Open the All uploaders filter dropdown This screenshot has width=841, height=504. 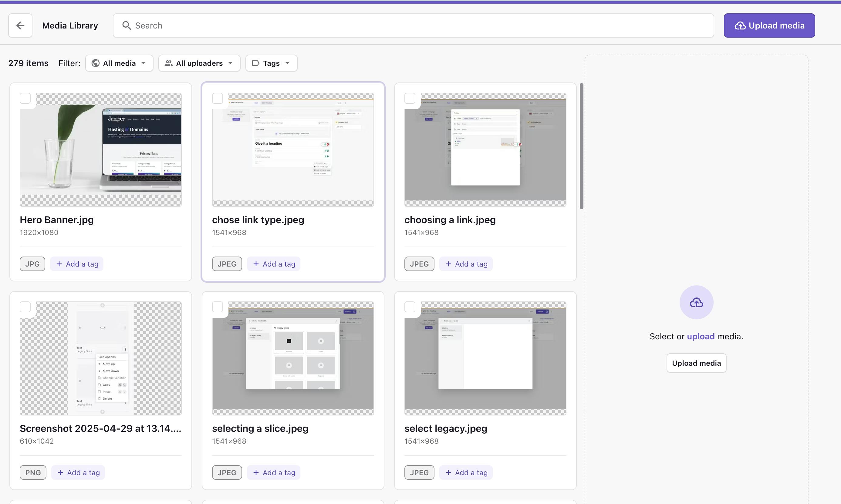click(199, 63)
